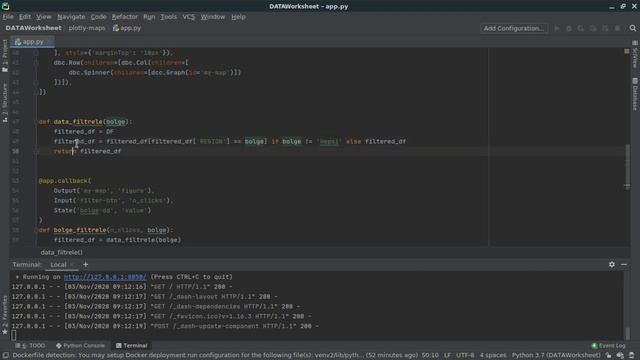
Task: Click the Run with Coverage icon
Action: (x=581, y=28)
